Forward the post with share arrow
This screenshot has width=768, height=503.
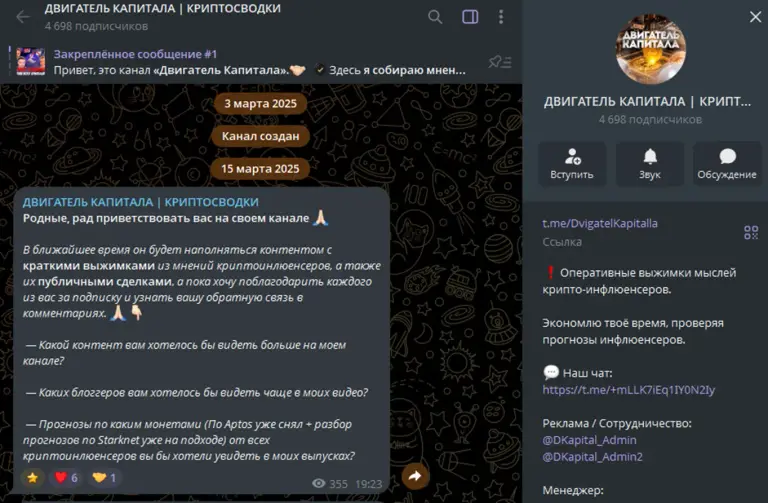click(415, 476)
